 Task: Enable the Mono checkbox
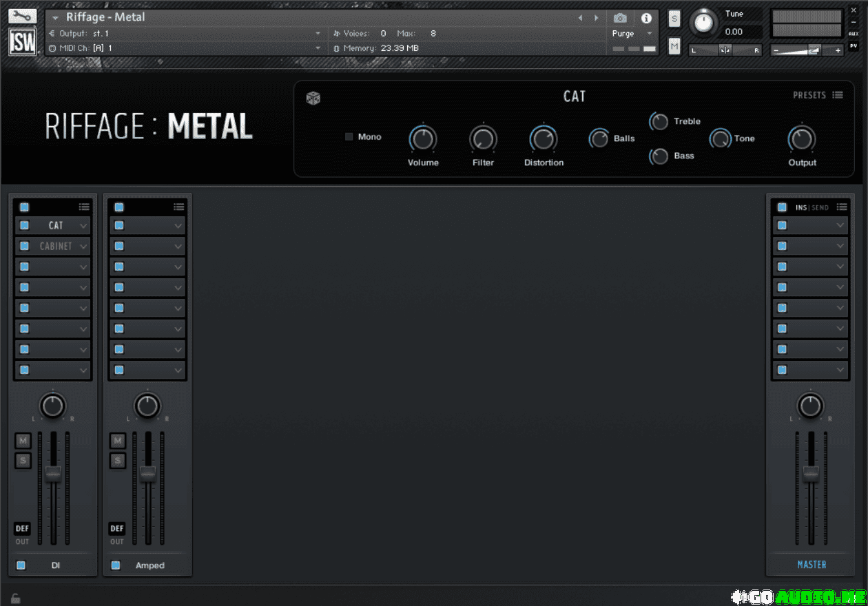click(349, 137)
